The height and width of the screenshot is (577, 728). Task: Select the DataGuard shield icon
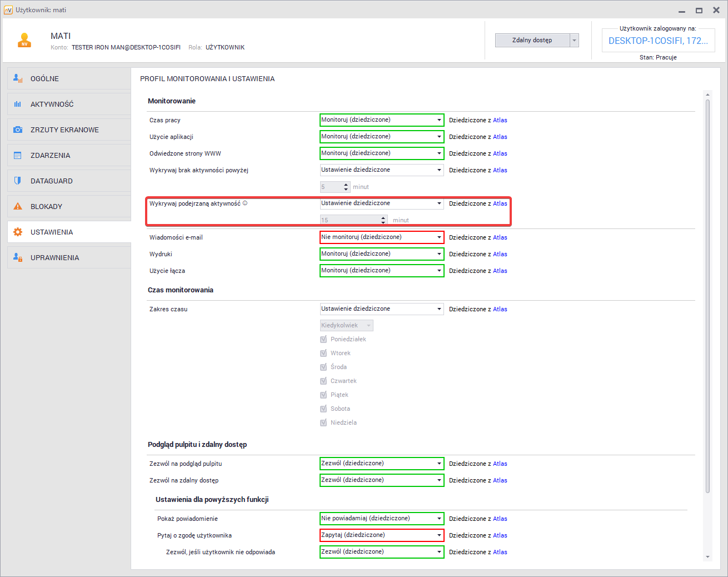(x=18, y=181)
